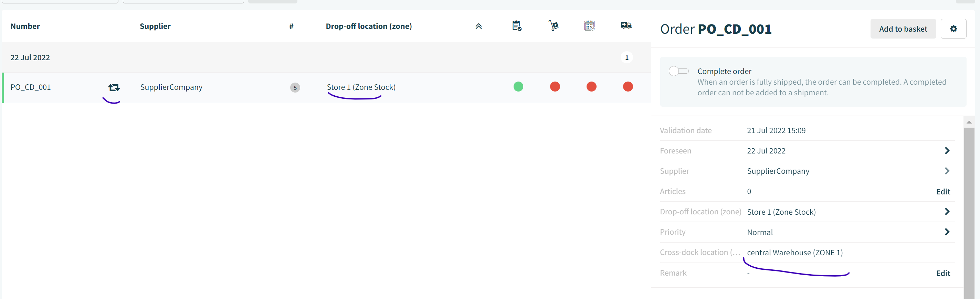Click the gray badge showing 5
This screenshot has height=299, width=980.
[x=295, y=87]
